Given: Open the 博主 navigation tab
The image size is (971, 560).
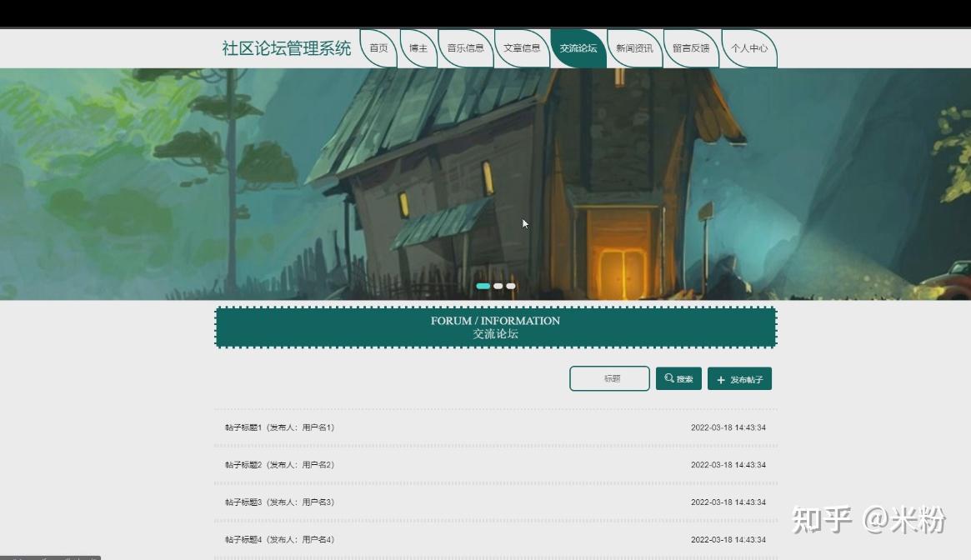Looking at the screenshot, I should pyautogui.click(x=418, y=48).
